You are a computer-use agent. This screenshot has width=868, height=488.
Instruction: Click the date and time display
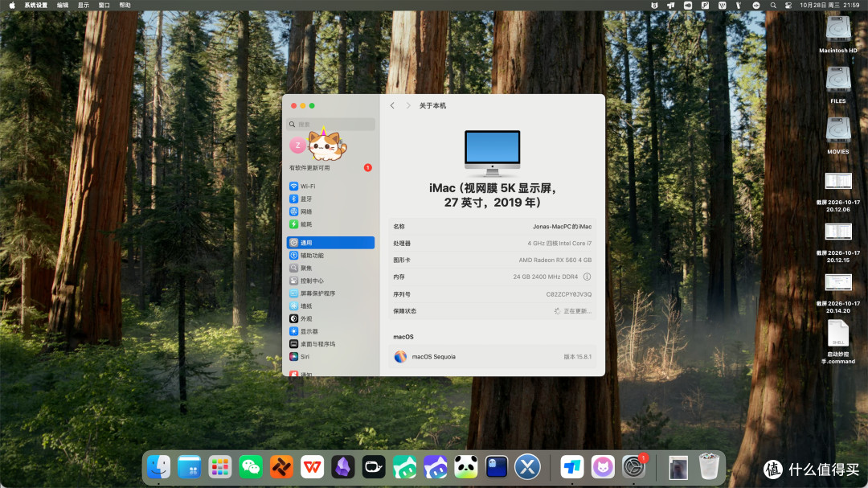(x=829, y=5)
